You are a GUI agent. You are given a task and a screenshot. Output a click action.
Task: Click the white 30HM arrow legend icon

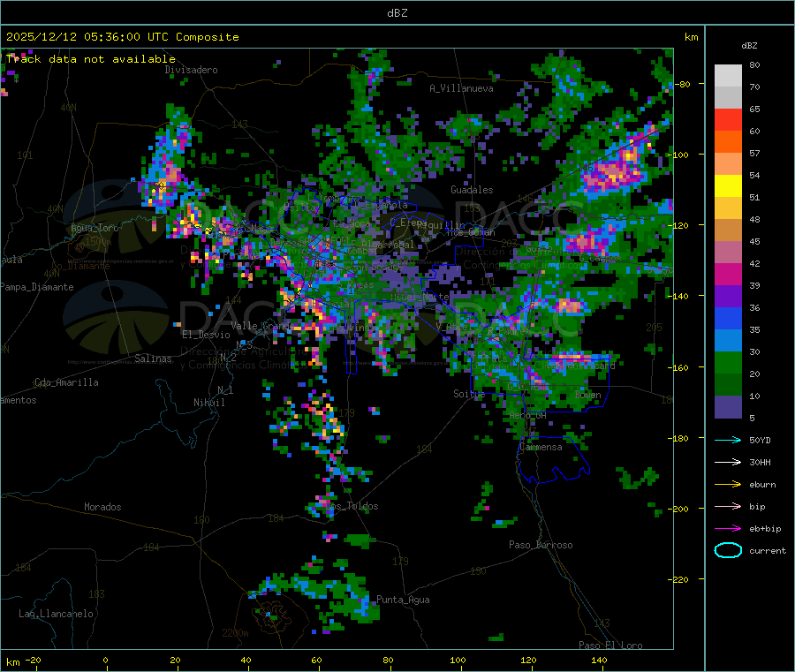pyautogui.click(x=728, y=462)
